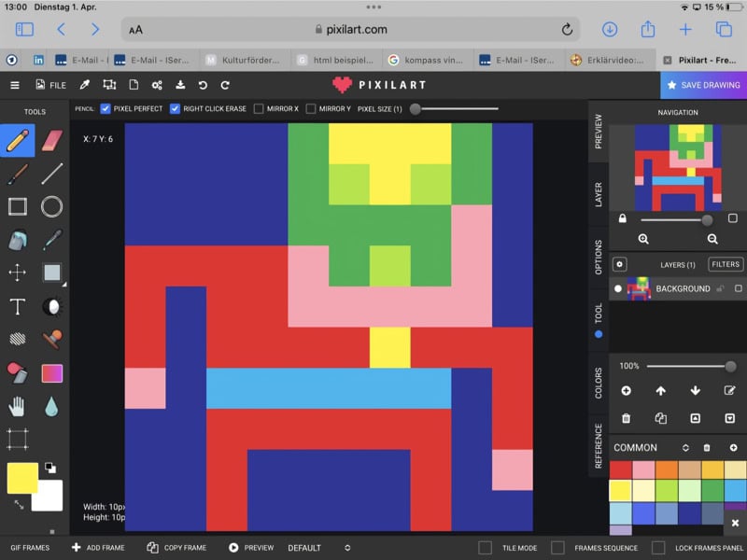The height and width of the screenshot is (560, 747).
Task: Pick the Paint Bucket fill tool
Action: coord(18,240)
